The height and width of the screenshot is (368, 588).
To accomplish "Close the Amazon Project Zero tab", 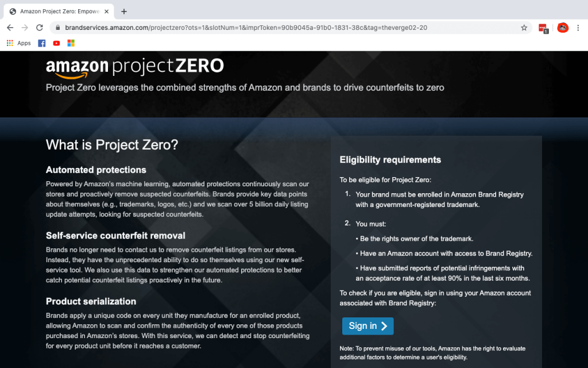I will pos(106,11).
